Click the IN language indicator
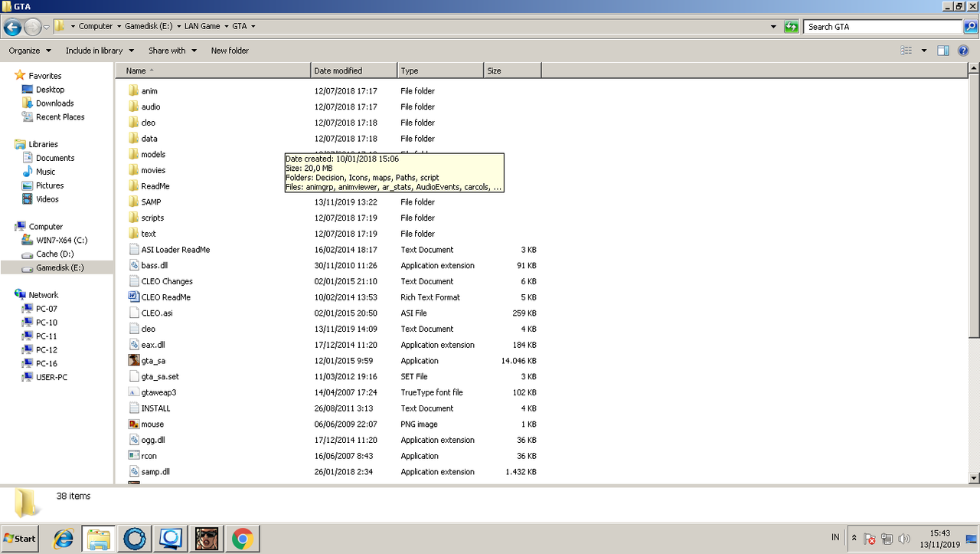The height and width of the screenshot is (554, 980). point(835,538)
